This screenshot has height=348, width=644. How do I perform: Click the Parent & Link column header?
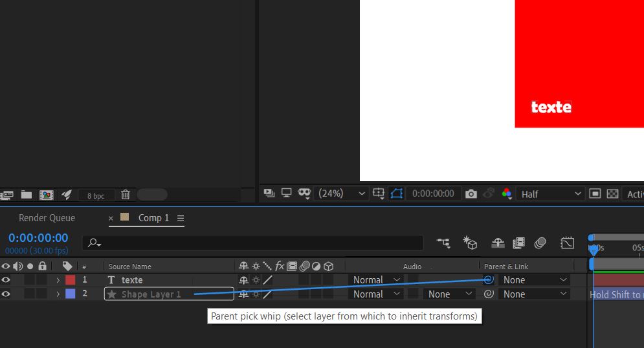(x=506, y=266)
